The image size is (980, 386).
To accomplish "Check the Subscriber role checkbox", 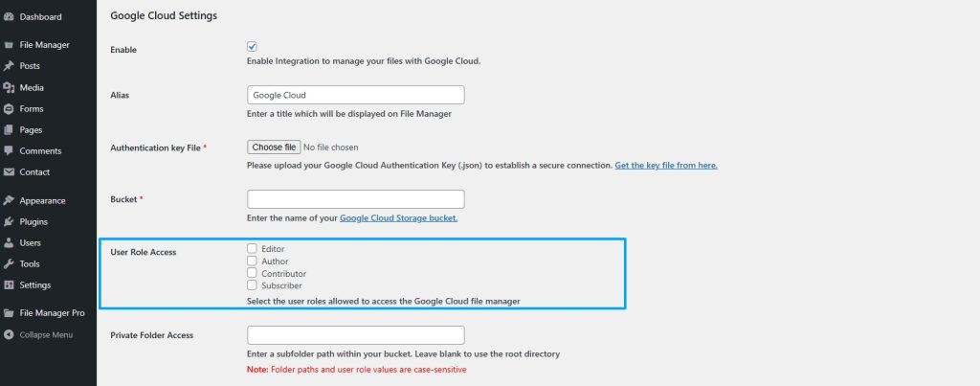I will [252, 285].
